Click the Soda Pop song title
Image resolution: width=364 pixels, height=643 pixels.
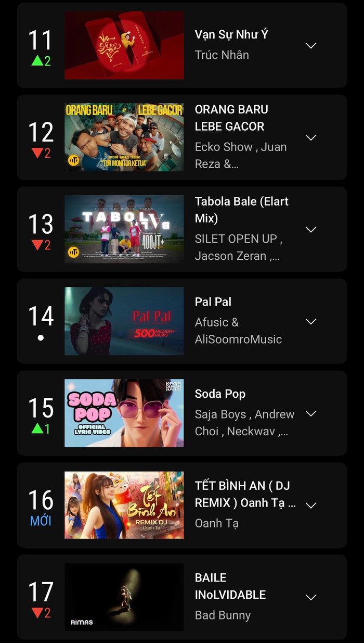pyautogui.click(x=220, y=394)
